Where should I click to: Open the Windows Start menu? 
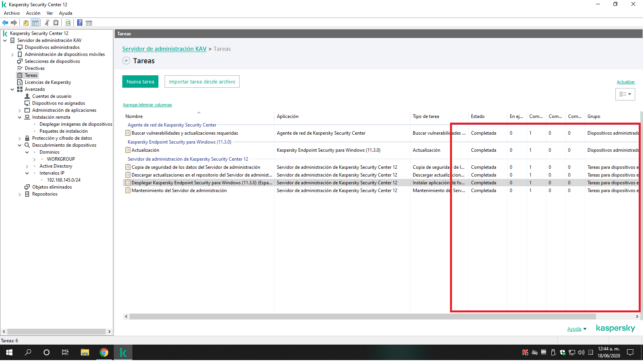coord(9,352)
